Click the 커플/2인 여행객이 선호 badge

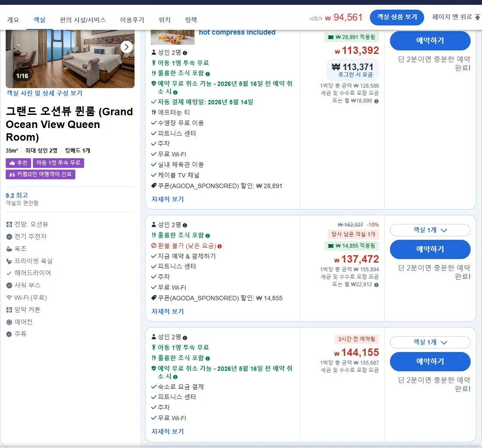pyautogui.click(x=41, y=174)
